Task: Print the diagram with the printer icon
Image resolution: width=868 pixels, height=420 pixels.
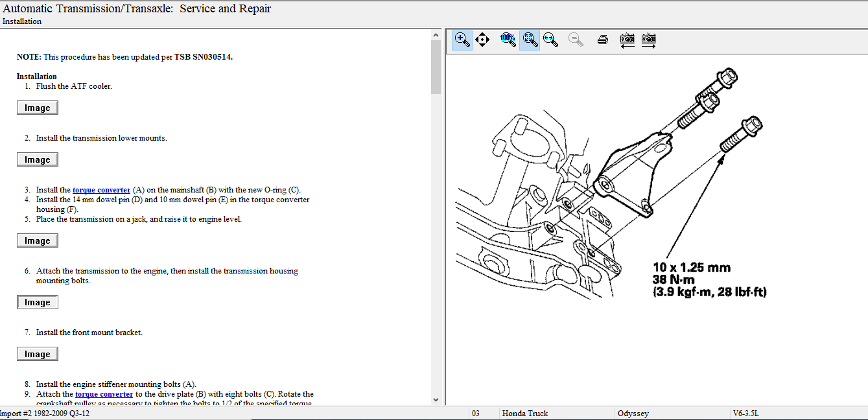Action: (x=602, y=40)
